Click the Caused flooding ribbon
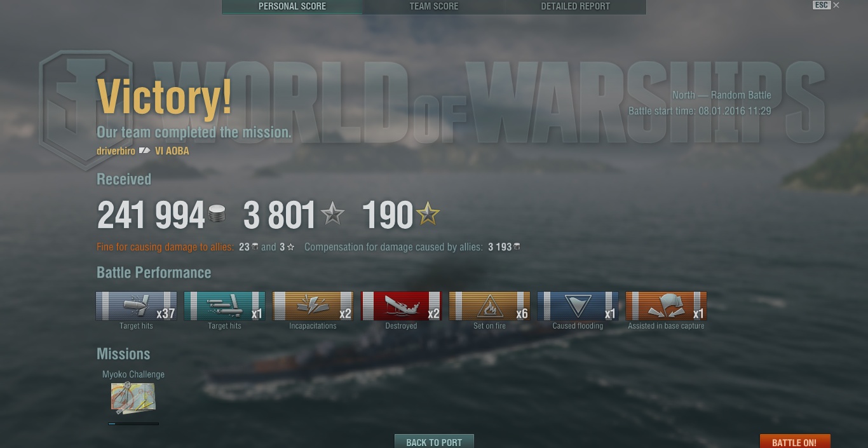 (x=578, y=306)
